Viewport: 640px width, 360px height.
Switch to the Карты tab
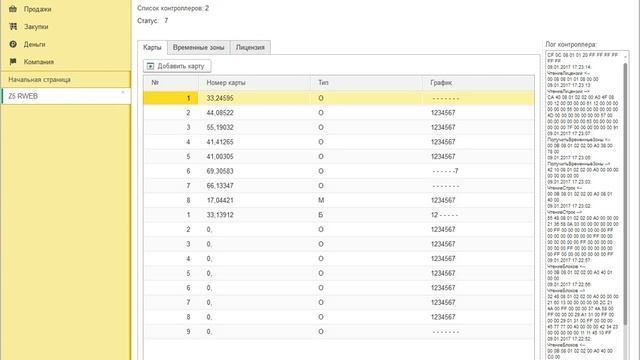point(152,47)
